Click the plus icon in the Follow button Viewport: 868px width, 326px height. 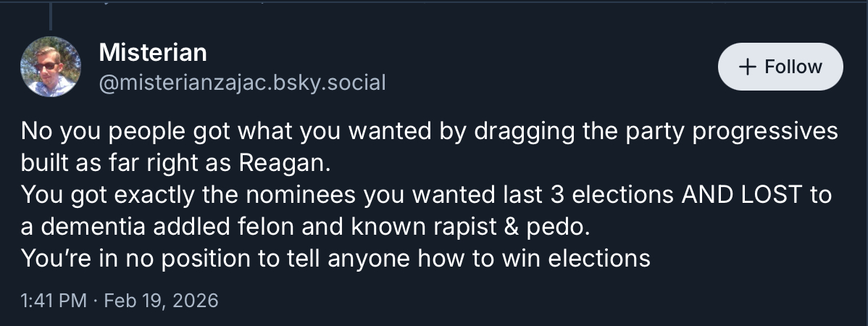(x=746, y=67)
